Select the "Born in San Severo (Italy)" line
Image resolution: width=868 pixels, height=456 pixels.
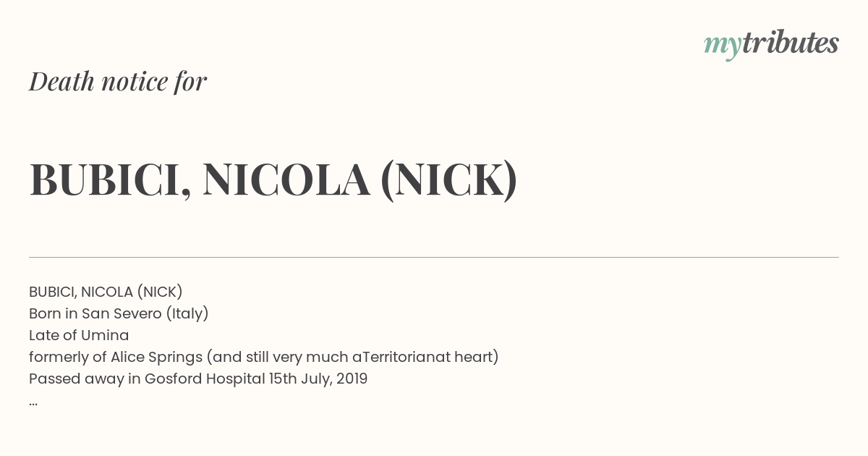click(x=119, y=313)
